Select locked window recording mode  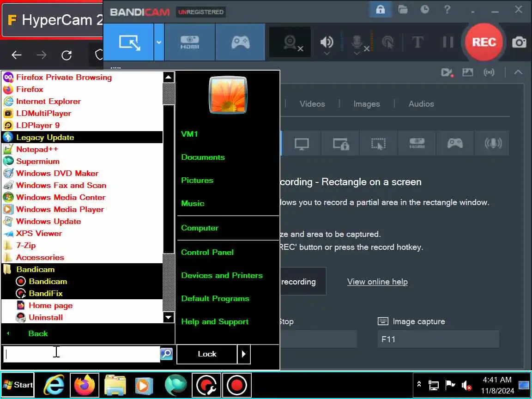click(x=341, y=143)
